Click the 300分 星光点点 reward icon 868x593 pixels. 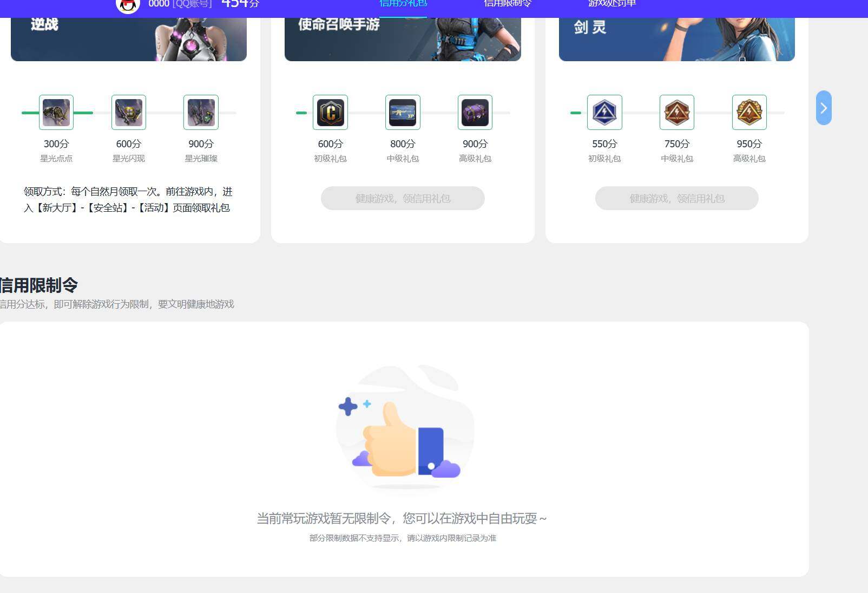[56, 112]
